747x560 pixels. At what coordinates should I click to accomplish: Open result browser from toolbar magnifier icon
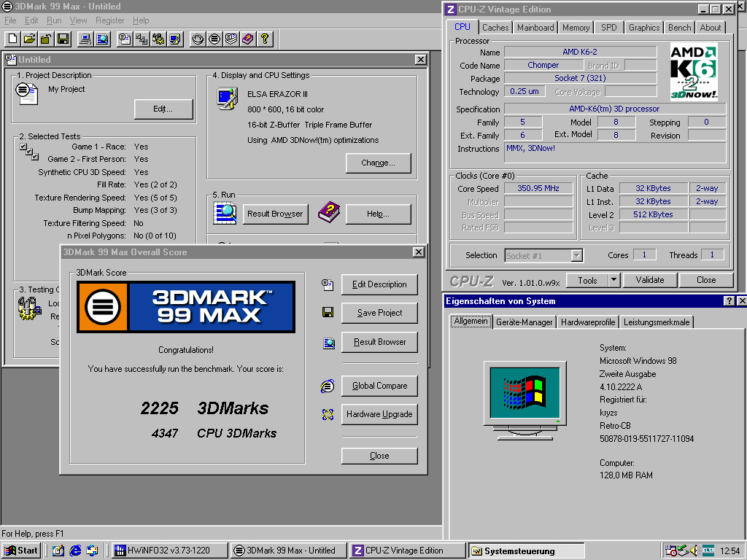[102, 39]
